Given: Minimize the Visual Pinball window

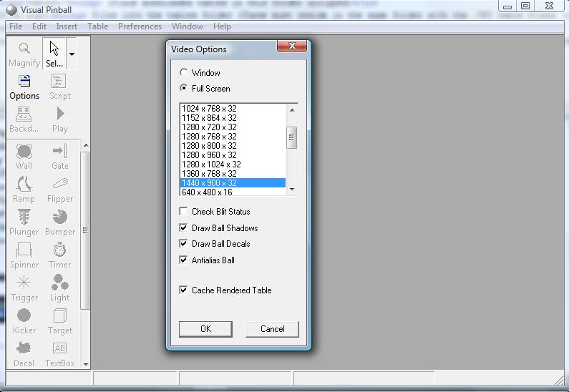Looking at the screenshot, I should click(x=507, y=6).
